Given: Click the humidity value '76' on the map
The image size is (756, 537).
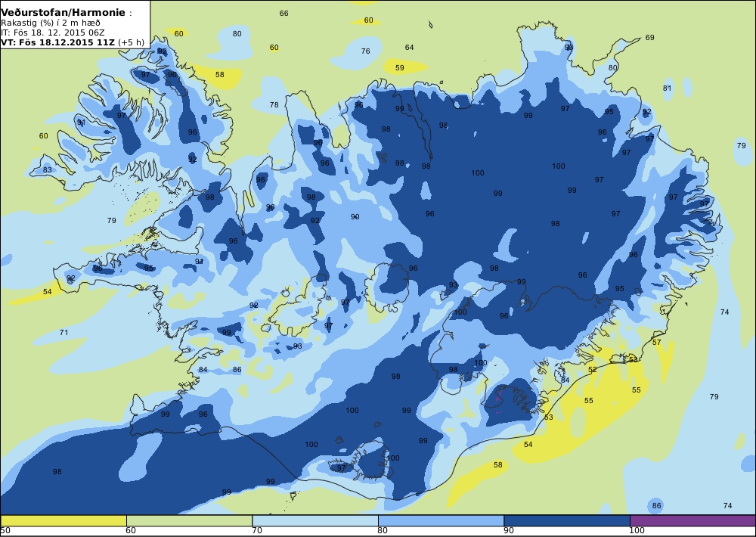Looking at the screenshot, I should click(365, 51).
